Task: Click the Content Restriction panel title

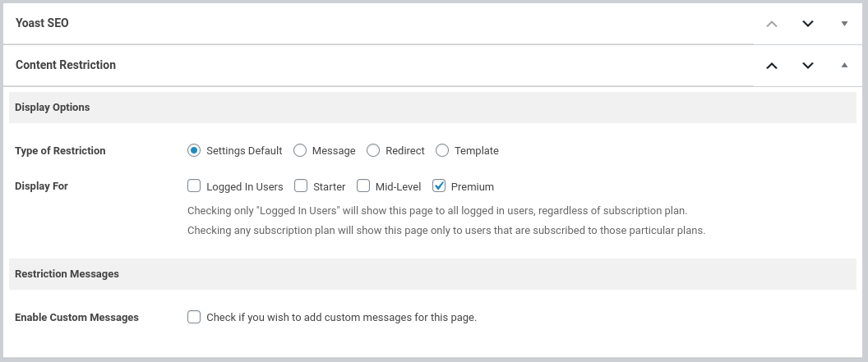Action: pos(66,66)
